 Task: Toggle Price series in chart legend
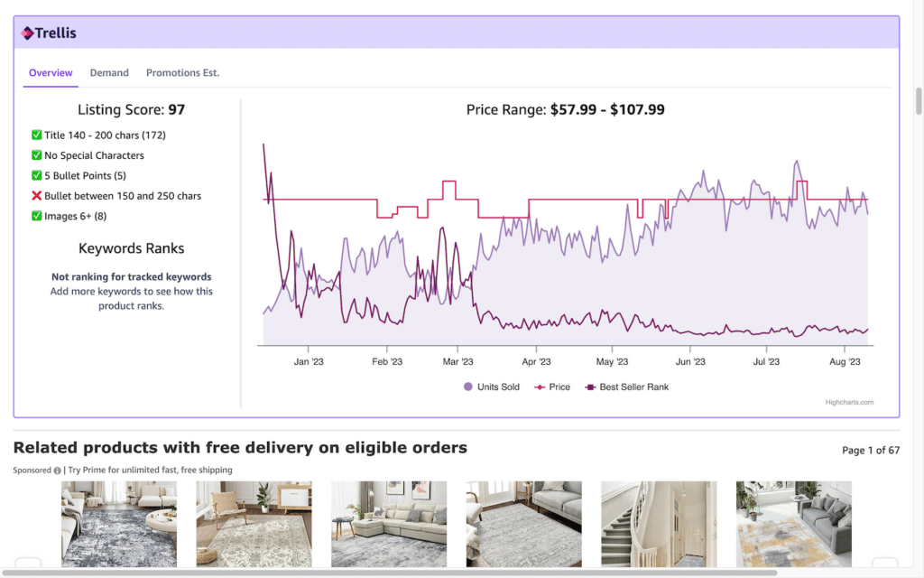coord(552,387)
